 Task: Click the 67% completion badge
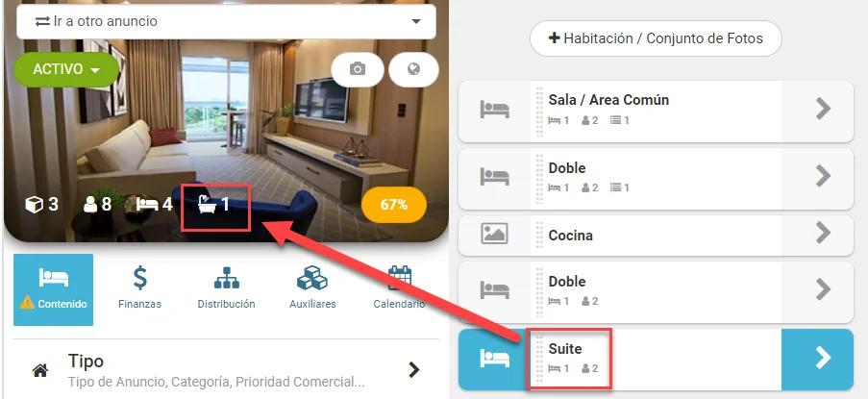pyautogui.click(x=394, y=205)
